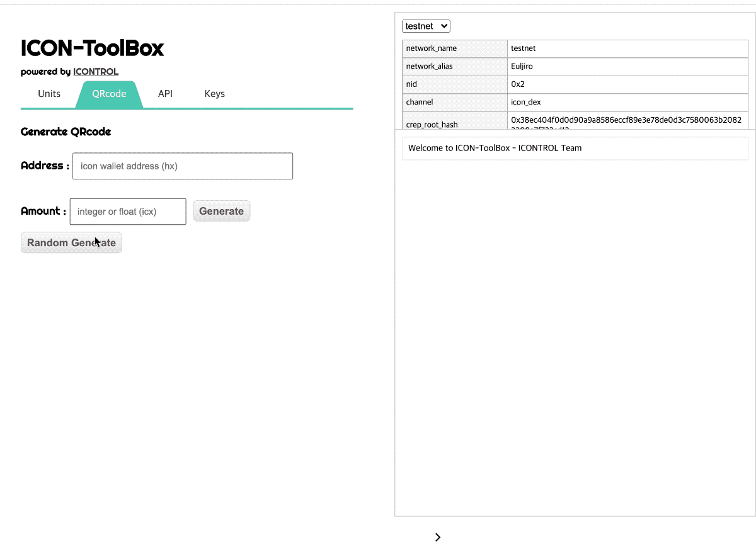
Task: Go to the Keys tab
Action: coord(214,94)
